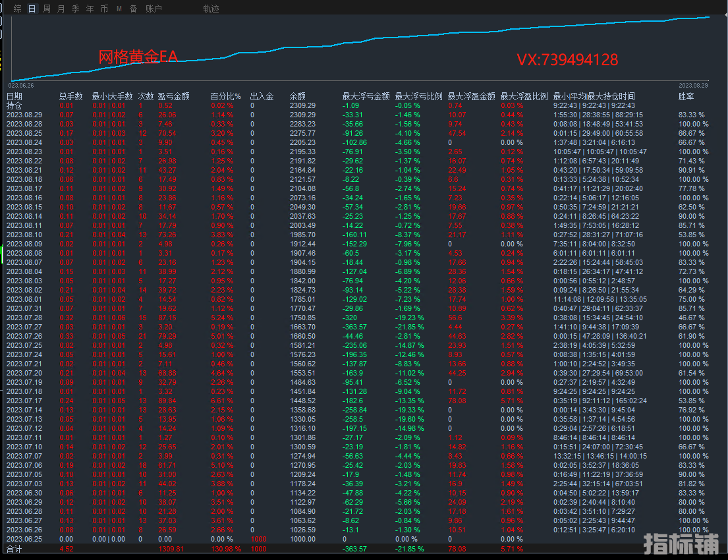The width and height of the screenshot is (728, 560).
Task: Select the 2023.07.03 date row
Action: pyautogui.click(x=358, y=484)
